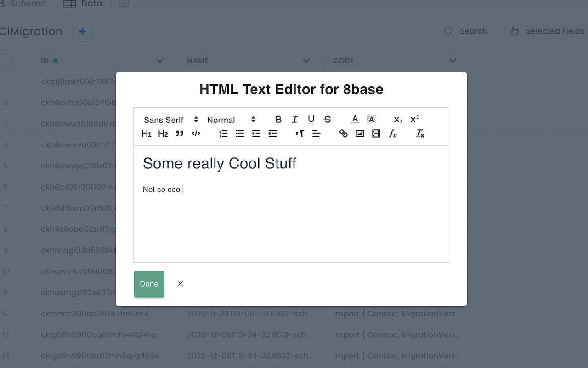Toggle strikethrough formatting
Image resolution: width=588 pixels, height=368 pixels.
328,120
